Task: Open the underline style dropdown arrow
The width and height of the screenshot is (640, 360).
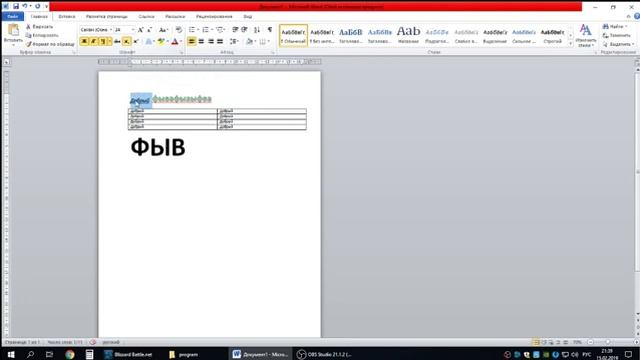Action: pos(109,41)
